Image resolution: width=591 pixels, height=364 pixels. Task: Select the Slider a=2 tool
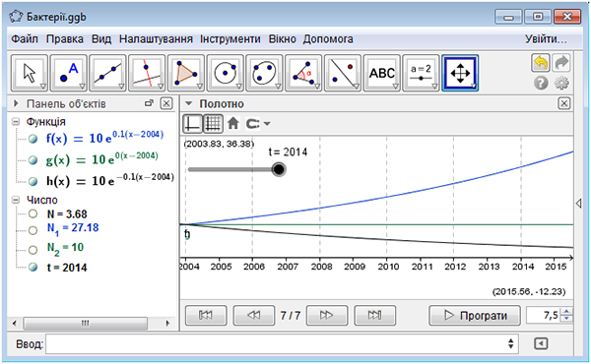(x=422, y=73)
